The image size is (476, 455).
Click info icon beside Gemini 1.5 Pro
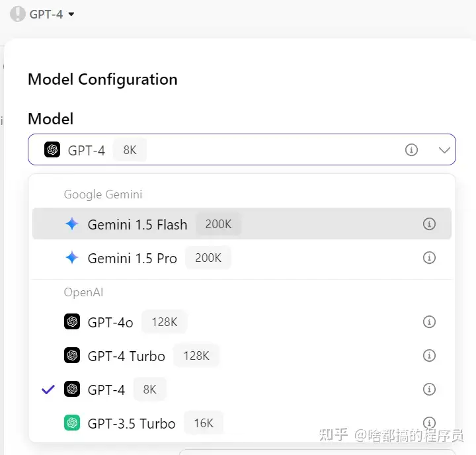point(429,257)
